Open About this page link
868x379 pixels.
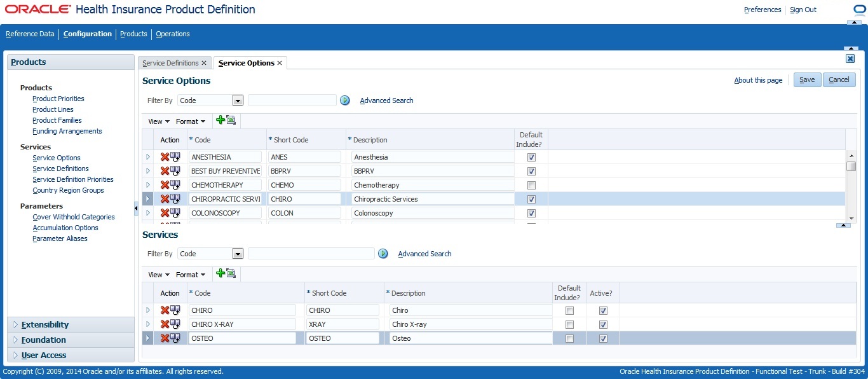(x=758, y=80)
